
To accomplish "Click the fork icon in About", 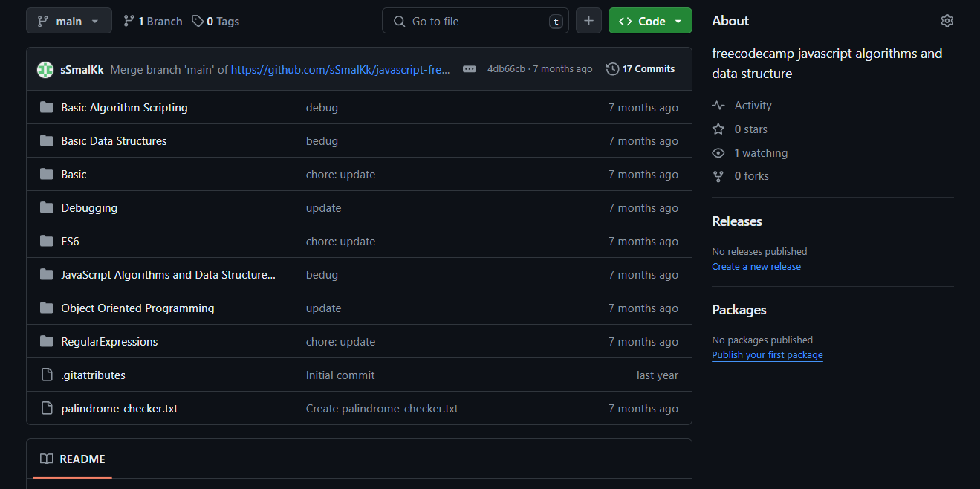I will click(x=718, y=176).
